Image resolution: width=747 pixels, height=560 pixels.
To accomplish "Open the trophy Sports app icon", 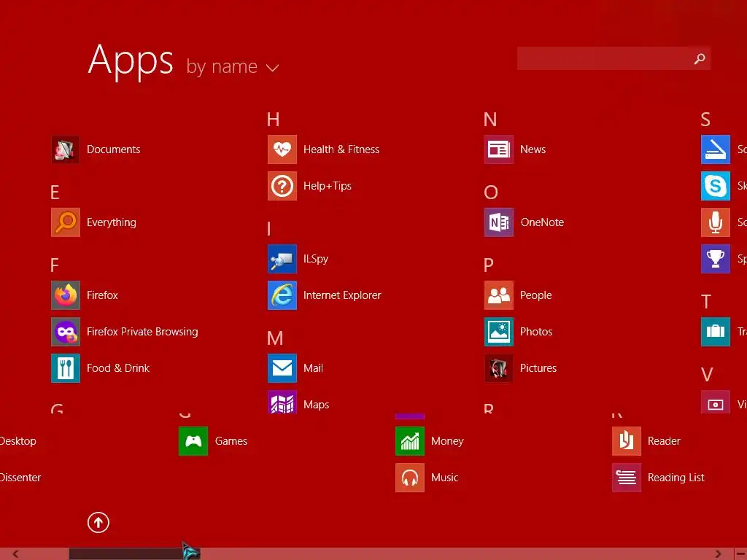I will pos(716,259).
